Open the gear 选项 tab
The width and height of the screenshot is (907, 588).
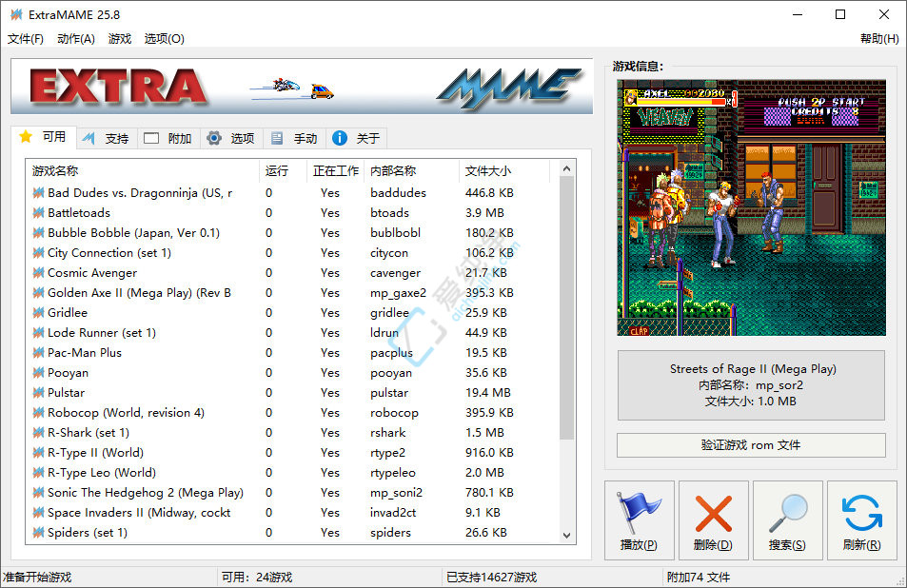click(x=231, y=138)
